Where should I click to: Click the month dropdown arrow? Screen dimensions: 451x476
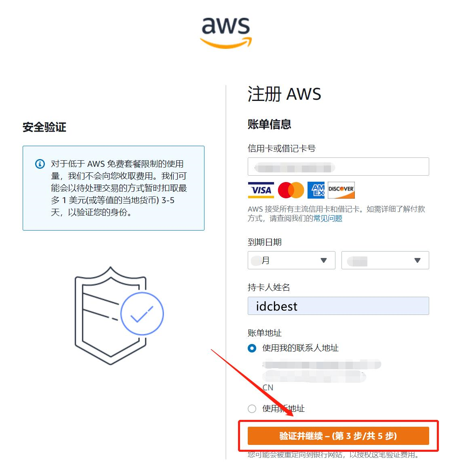click(324, 260)
